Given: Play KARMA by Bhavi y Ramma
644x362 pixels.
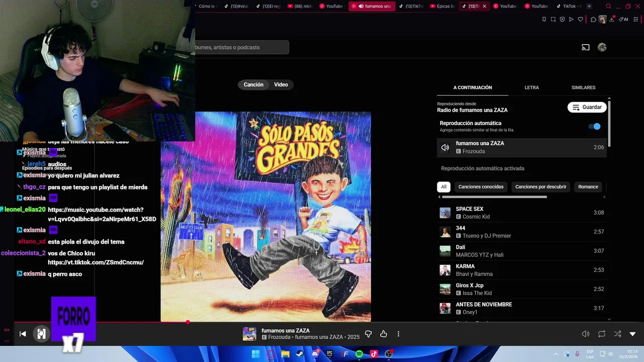Looking at the screenshot, I should point(522,270).
